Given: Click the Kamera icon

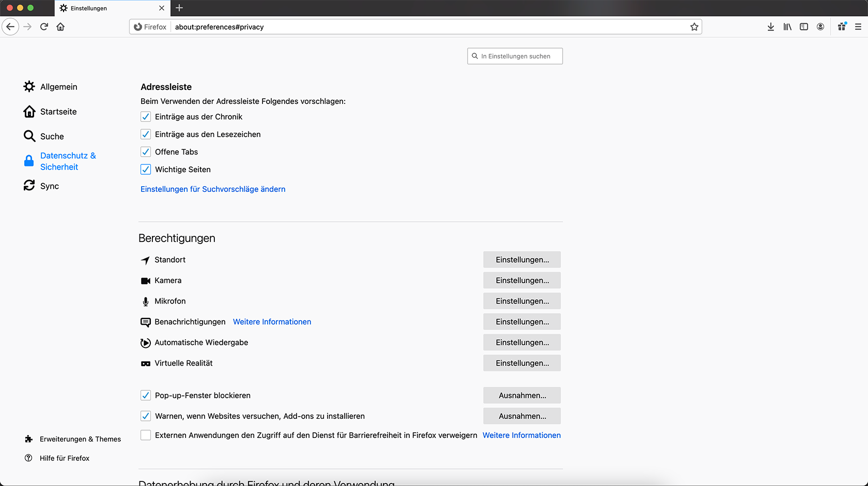Looking at the screenshot, I should [146, 281].
